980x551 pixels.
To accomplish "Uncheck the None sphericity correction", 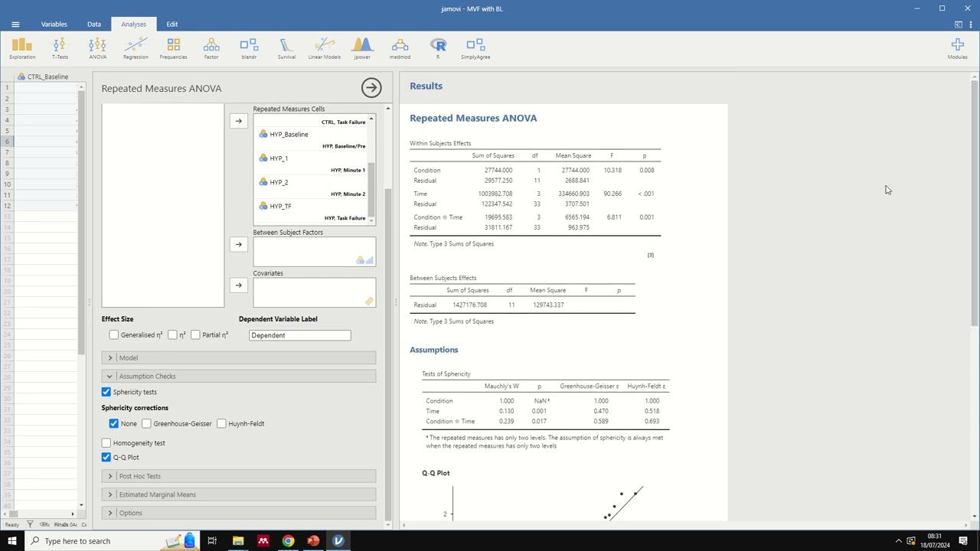I will click(114, 423).
